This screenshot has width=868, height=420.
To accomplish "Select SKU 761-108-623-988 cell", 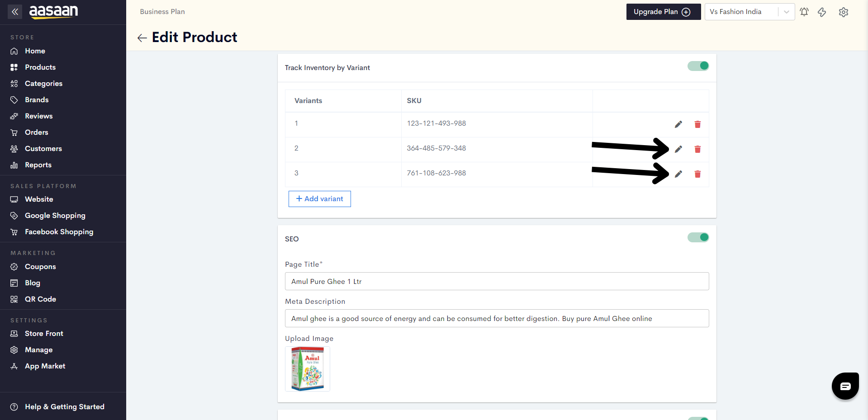I will click(497, 174).
